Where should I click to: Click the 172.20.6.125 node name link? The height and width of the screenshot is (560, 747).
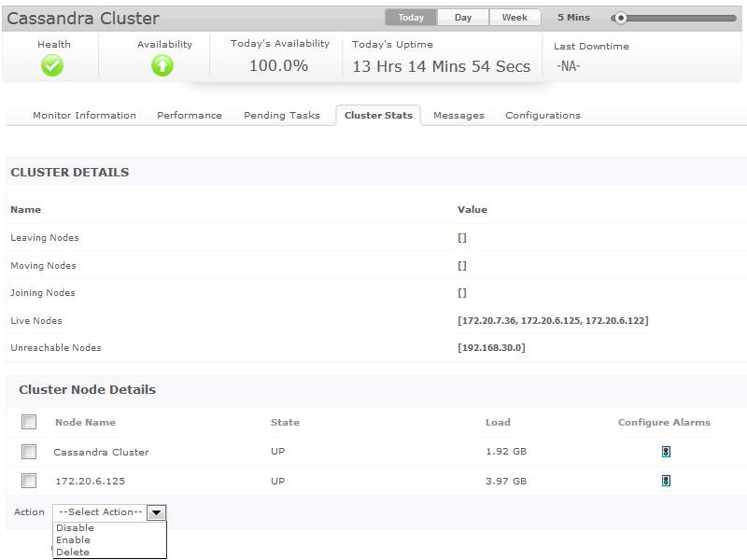coord(90,481)
